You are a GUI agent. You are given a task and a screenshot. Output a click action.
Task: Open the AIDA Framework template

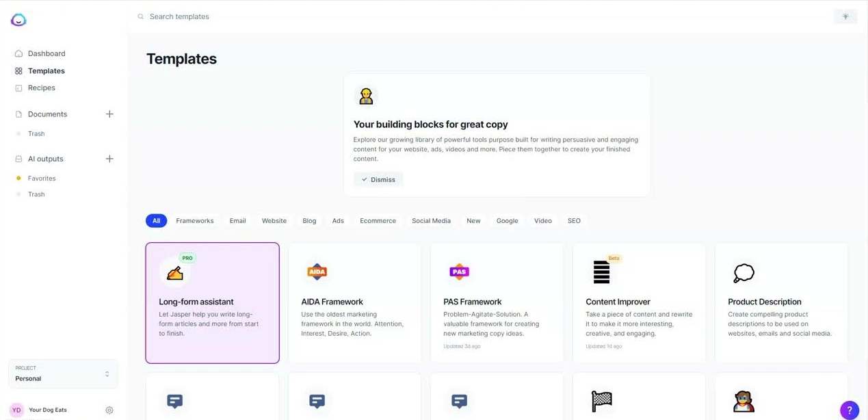(x=354, y=303)
